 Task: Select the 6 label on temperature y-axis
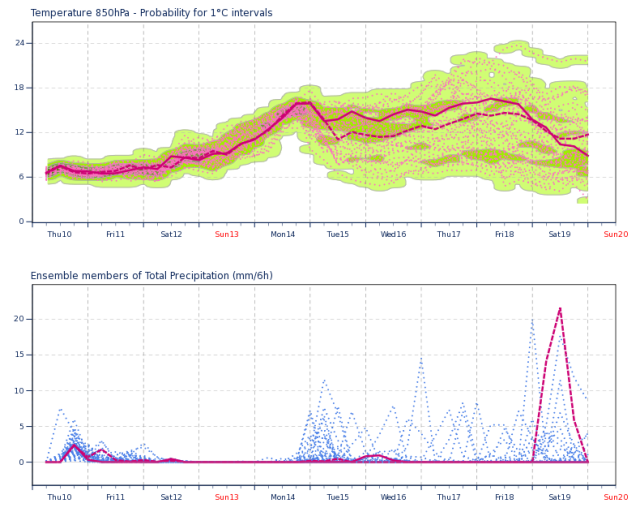coord(22,177)
